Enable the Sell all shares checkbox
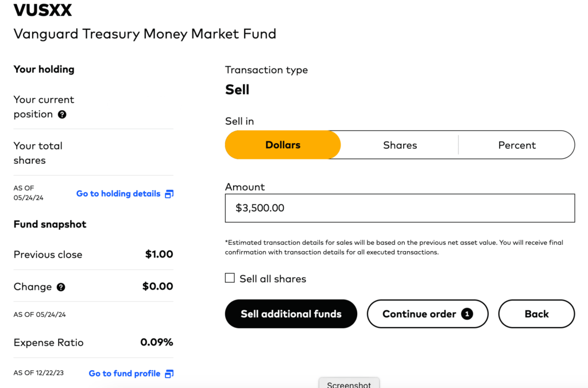This screenshot has width=588, height=388. [x=230, y=278]
